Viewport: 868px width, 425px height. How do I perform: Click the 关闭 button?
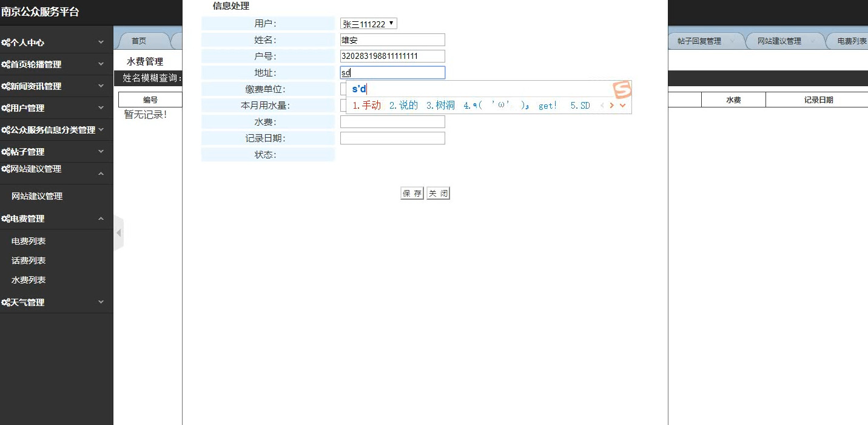[438, 194]
